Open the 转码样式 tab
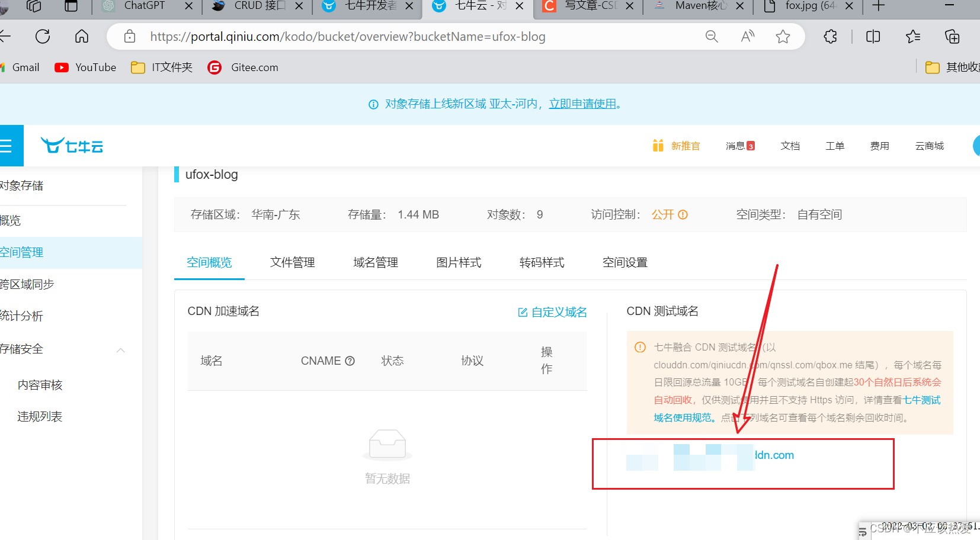This screenshot has width=980, height=540. coord(542,262)
